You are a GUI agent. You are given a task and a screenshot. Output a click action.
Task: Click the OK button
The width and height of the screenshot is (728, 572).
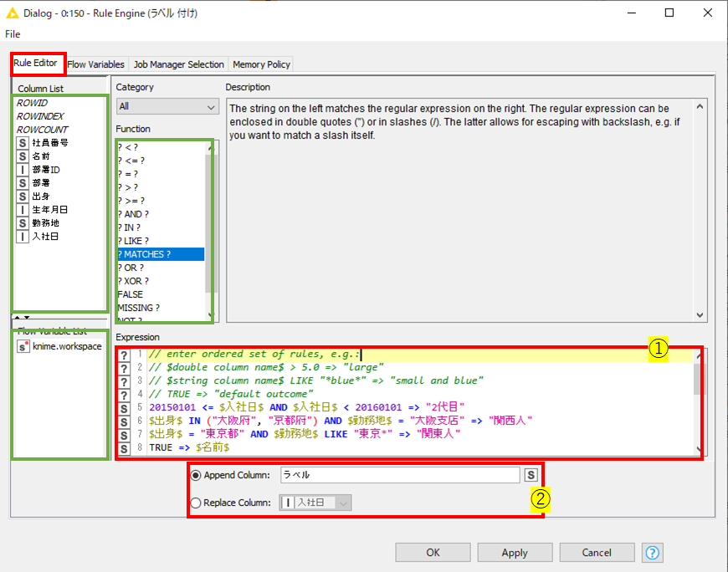click(433, 553)
